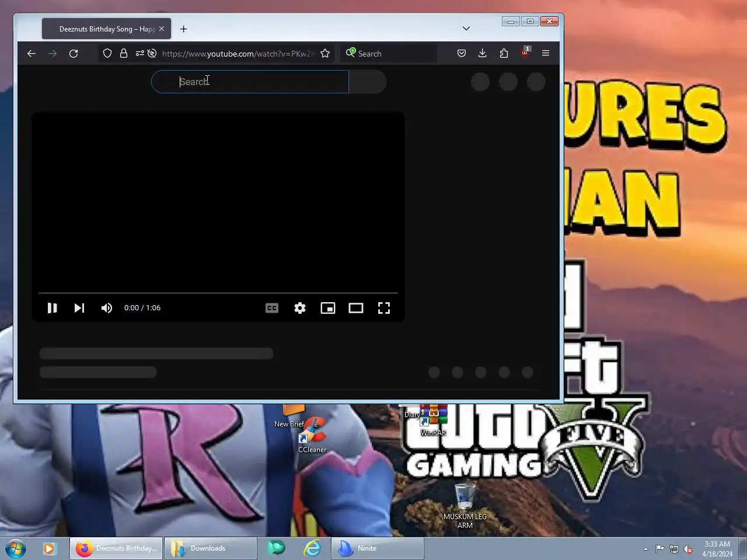
Task: Open the Firefox downloads panel
Action: point(483,53)
